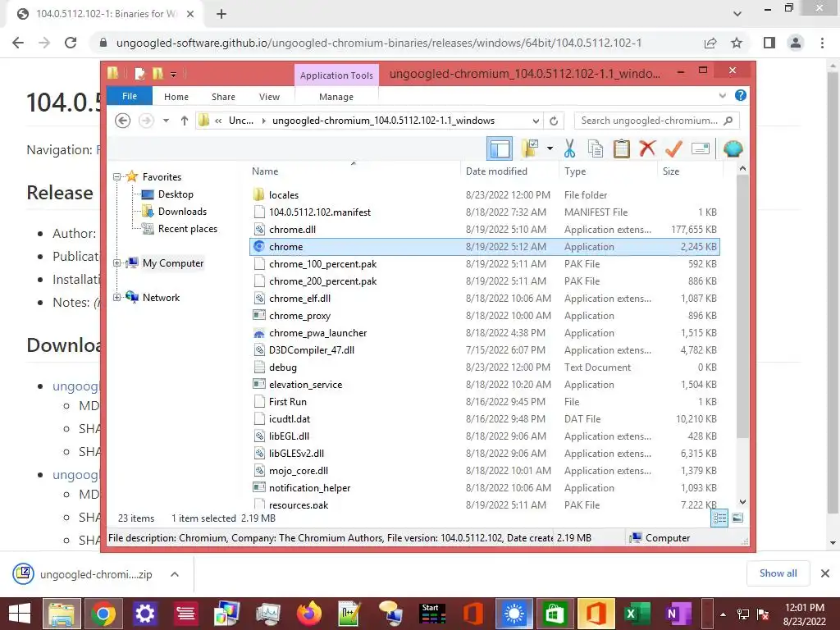Screen dimensions: 840x630
Task: Open the folder options dropdown arrow
Action: [x=550, y=148]
